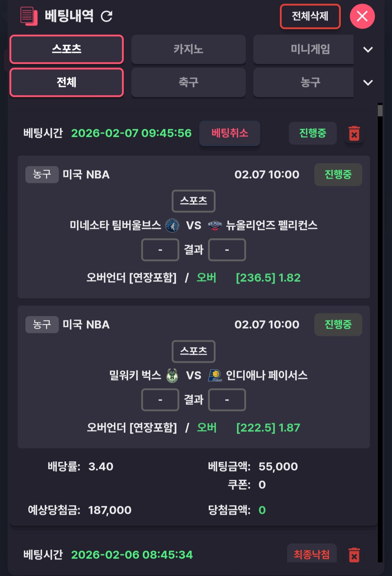Expand the sport filter chevron next to 농구
Screen dimensions: 392x576
pos(368,82)
